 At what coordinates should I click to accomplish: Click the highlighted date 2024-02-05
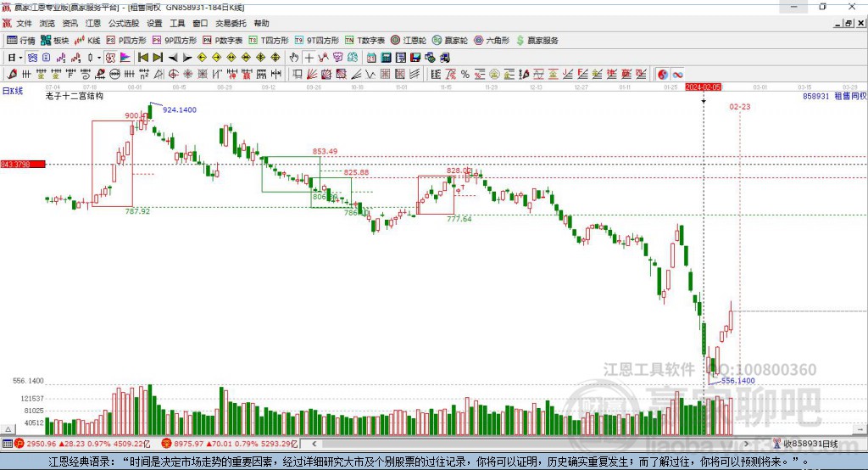tap(703, 87)
